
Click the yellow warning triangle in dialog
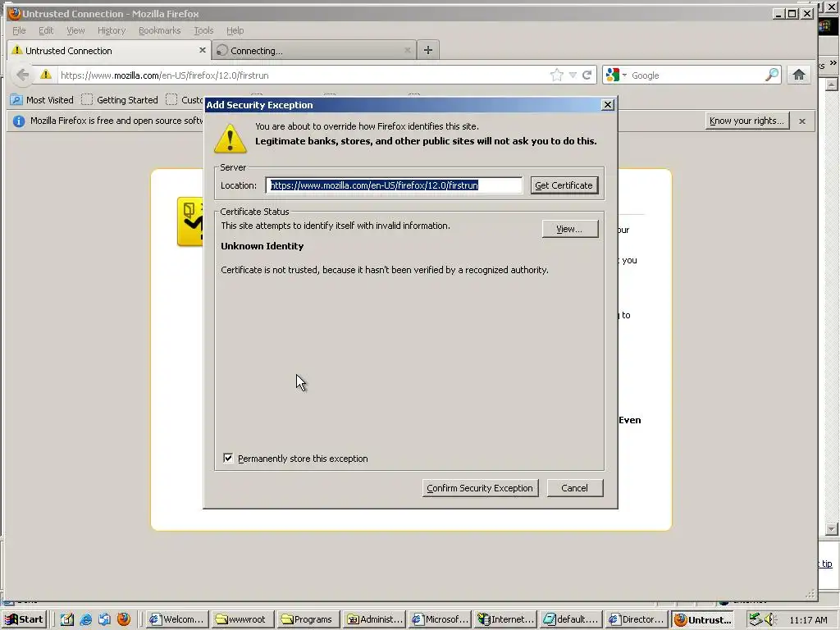[x=231, y=138]
